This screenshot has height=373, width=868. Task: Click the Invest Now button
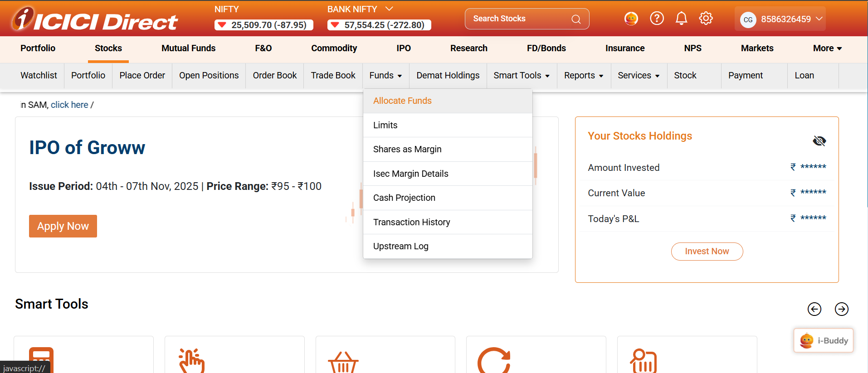point(707,252)
